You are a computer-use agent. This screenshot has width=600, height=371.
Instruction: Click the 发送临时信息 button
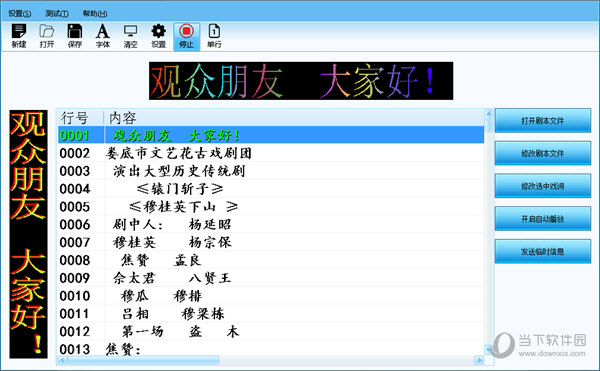tap(543, 251)
